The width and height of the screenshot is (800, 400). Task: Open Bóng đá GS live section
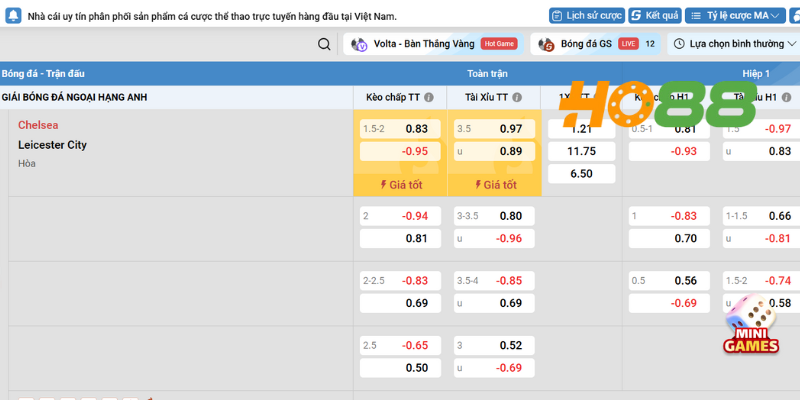click(x=595, y=44)
